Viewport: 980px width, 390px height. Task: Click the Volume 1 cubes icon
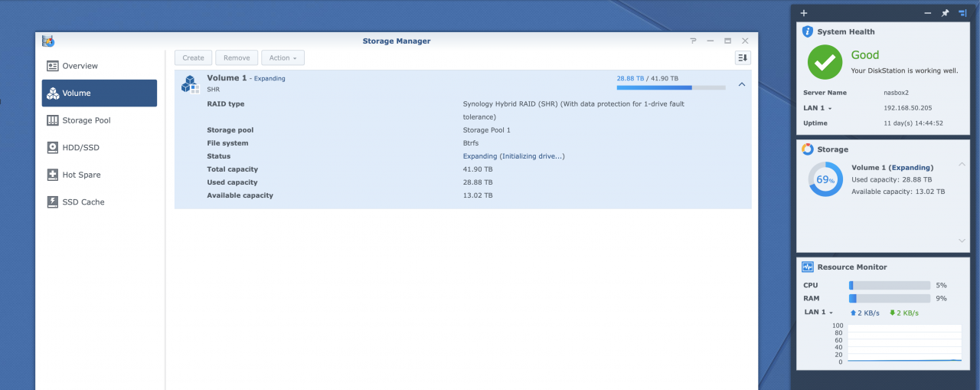[x=190, y=84]
